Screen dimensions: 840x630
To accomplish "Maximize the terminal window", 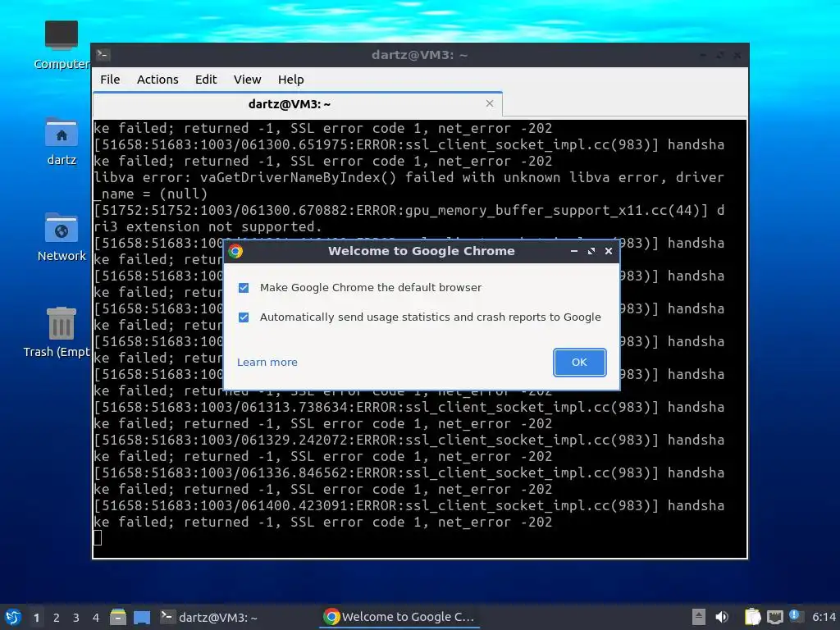I will 720,55.
